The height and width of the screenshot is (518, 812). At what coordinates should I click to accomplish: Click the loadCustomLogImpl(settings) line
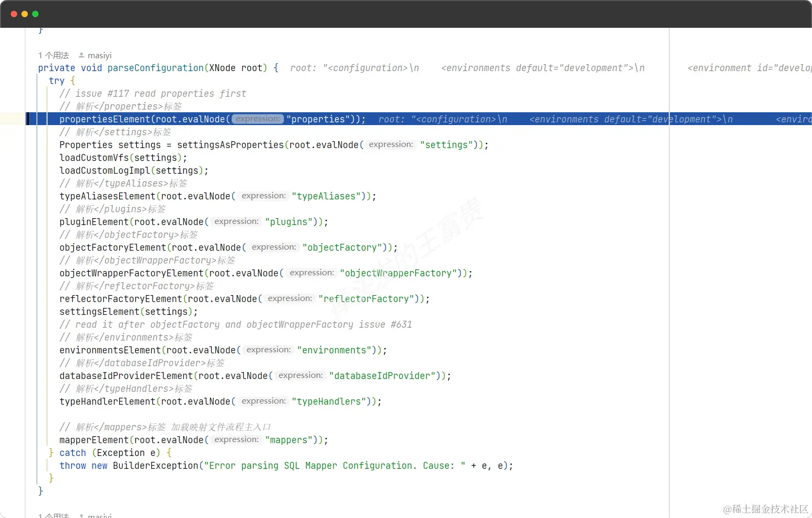[134, 171]
